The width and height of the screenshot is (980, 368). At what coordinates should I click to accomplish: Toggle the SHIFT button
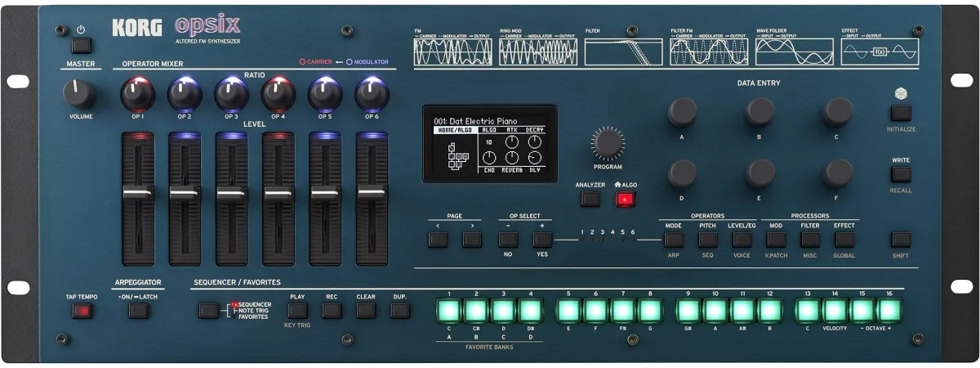pos(901,240)
